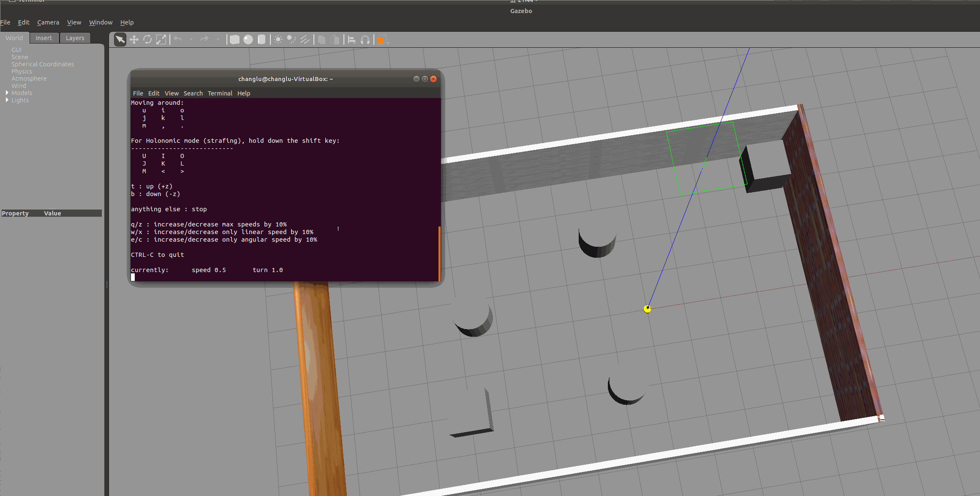Activate the translate mode tool

pyautogui.click(x=134, y=40)
